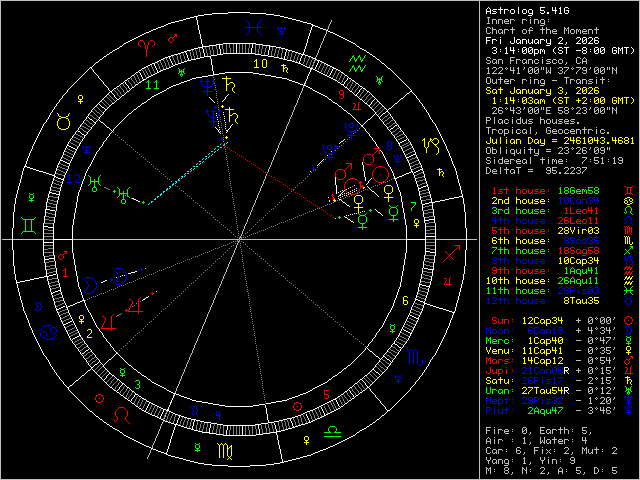Click the Virgo glyph on the zodiac ring
The image size is (640, 480).
point(230,462)
